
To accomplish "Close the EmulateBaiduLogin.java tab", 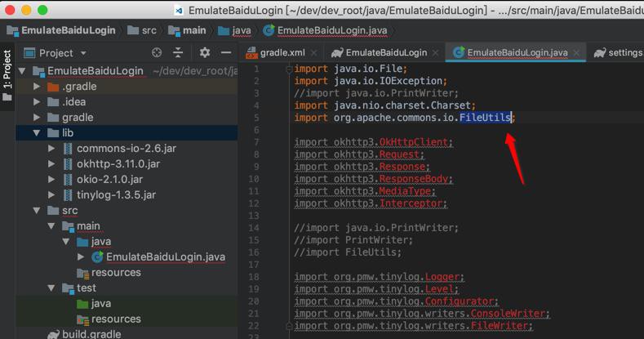I will click(576, 52).
